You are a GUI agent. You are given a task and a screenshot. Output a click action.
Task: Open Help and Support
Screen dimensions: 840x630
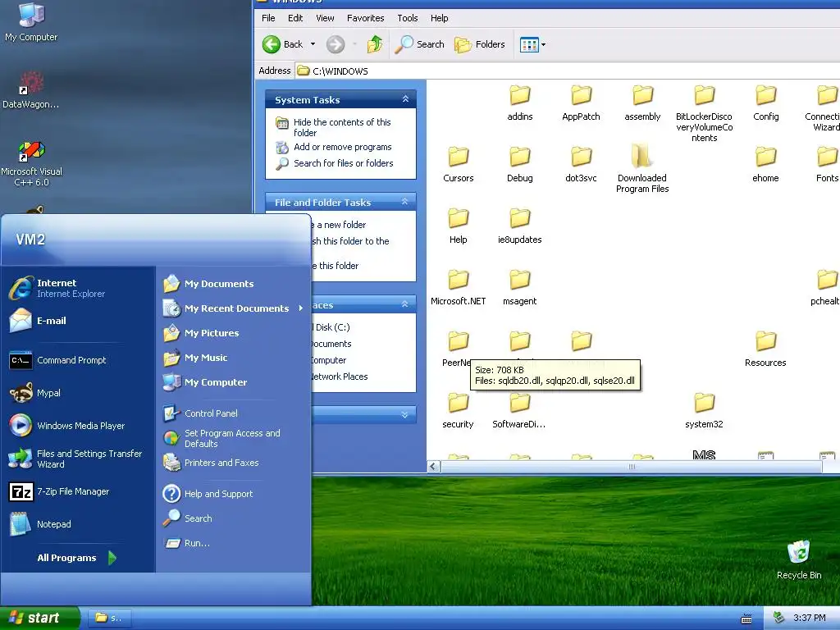[x=208, y=493]
